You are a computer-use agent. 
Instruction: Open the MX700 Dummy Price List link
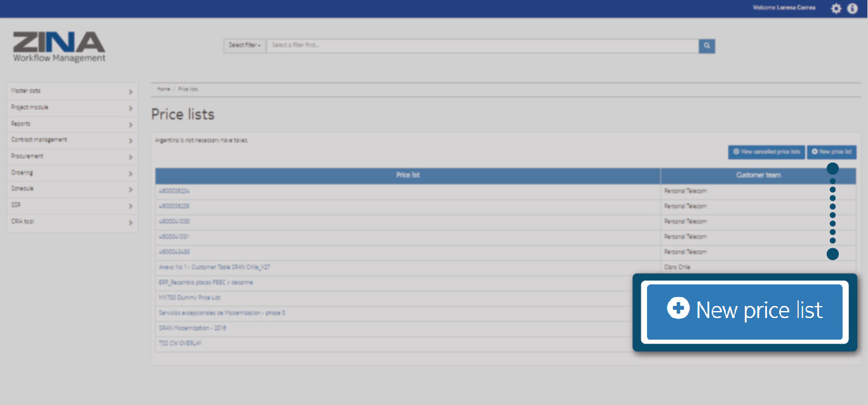click(x=189, y=298)
